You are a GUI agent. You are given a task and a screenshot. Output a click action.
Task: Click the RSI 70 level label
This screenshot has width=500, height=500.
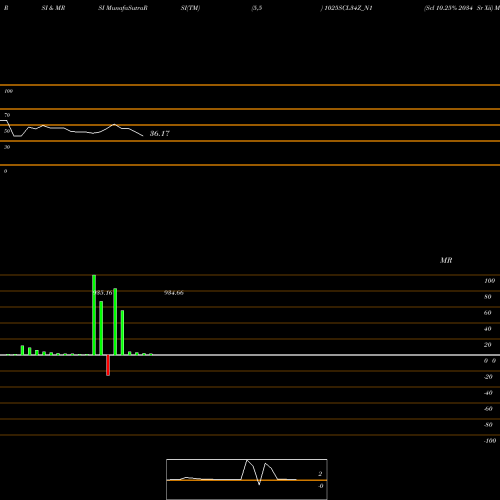[7, 115]
